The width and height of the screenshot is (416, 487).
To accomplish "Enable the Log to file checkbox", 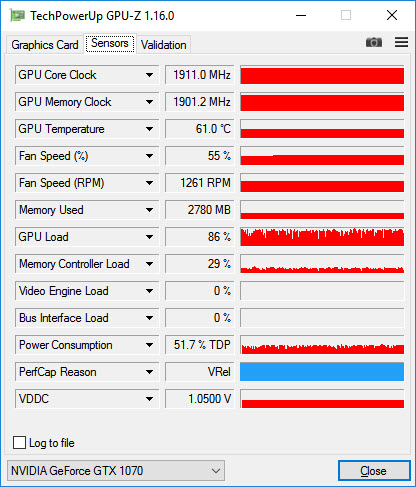I will tap(19, 443).
